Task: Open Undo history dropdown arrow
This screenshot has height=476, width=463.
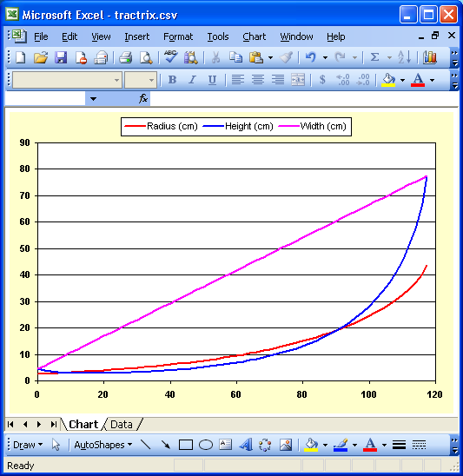Action: coord(325,57)
